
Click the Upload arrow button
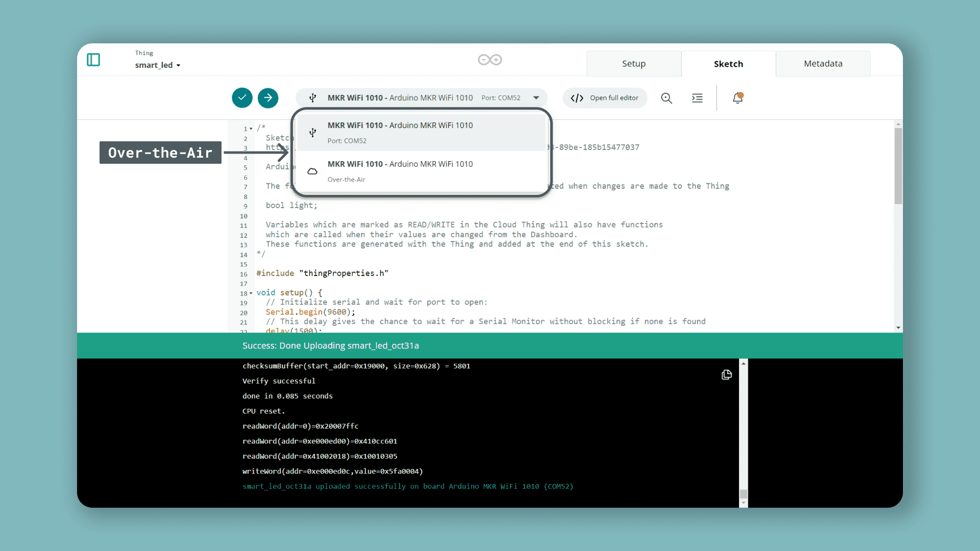point(268,97)
